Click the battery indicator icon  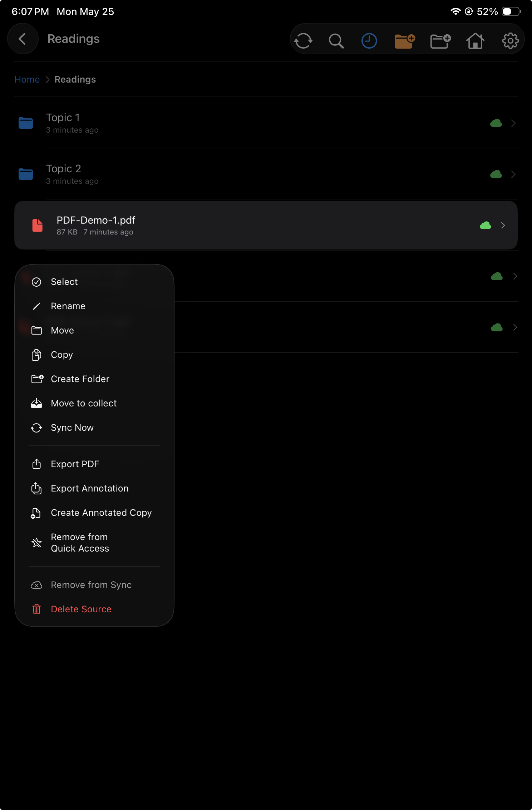[511, 11]
